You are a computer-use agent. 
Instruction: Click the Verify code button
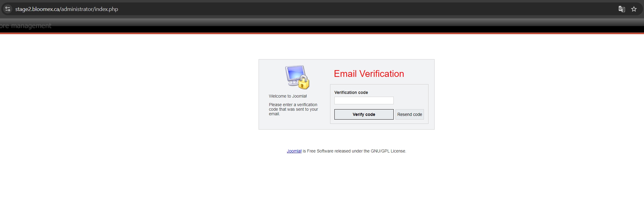click(364, 114)
